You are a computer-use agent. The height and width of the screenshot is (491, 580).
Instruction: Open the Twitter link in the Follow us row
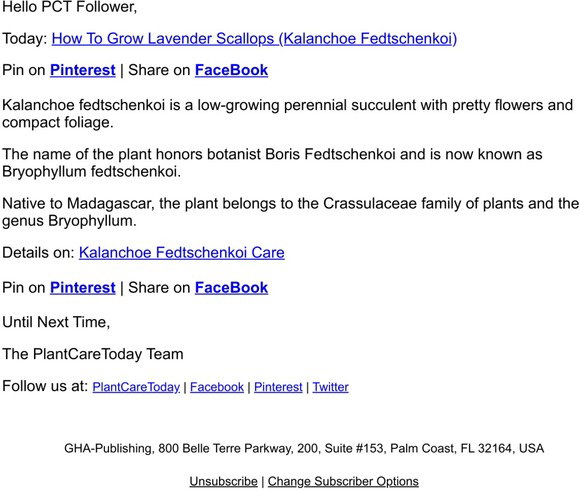tap(331, 387)
